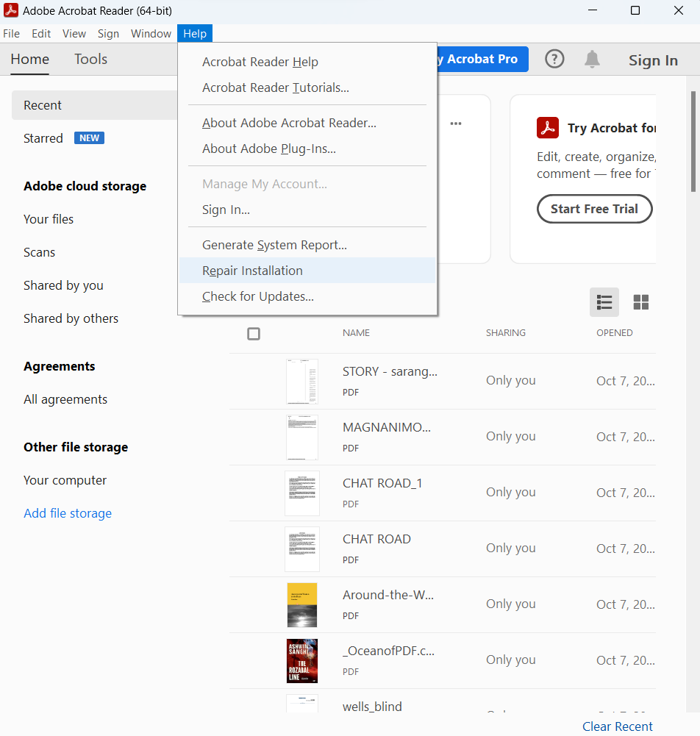The height and width of the screenshot is (736, 700).
Task: Open Starred files in sidebar
Action: click(43, 138)
